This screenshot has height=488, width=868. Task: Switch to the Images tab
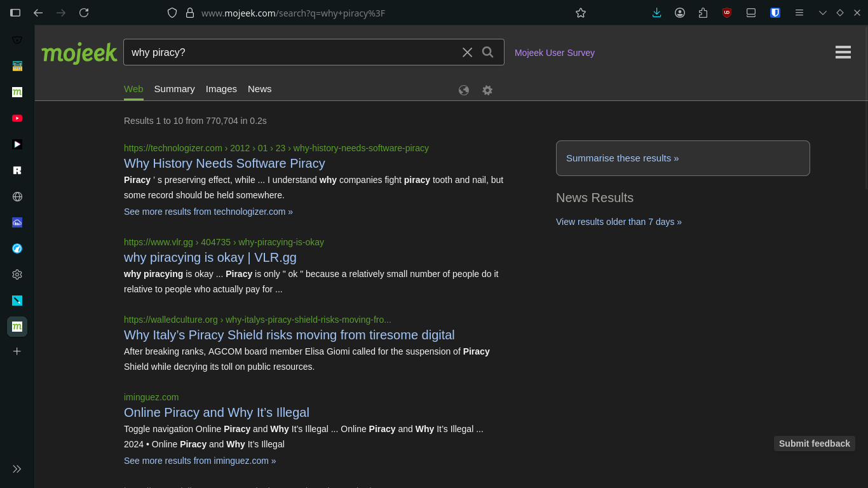point(221,89)
